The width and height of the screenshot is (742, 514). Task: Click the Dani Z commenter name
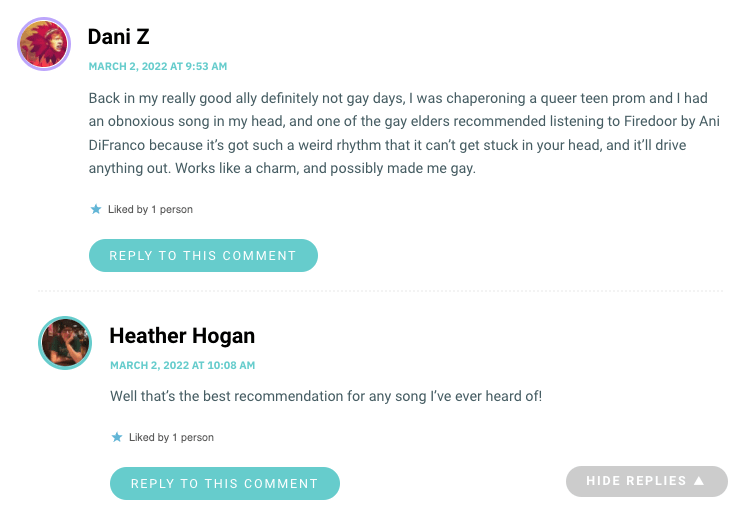click(x=119, y=37)
